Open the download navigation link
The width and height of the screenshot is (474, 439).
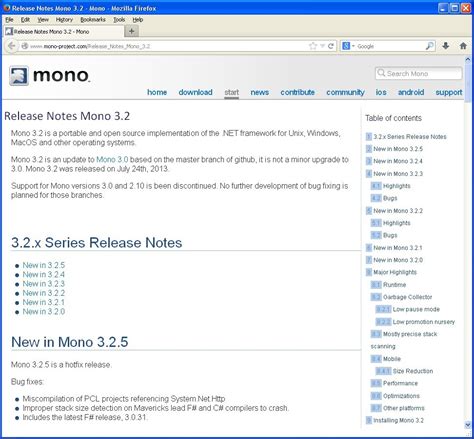195,92
